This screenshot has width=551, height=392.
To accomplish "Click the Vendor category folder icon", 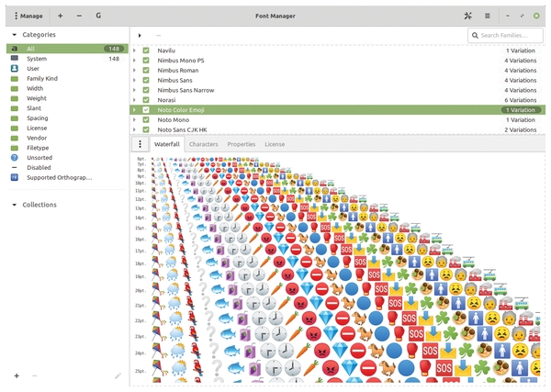I will [x=15, y=138].
